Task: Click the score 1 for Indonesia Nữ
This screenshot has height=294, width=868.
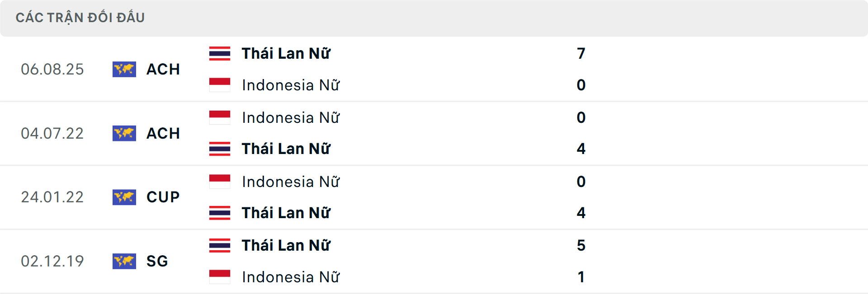Action: [582, 276]
